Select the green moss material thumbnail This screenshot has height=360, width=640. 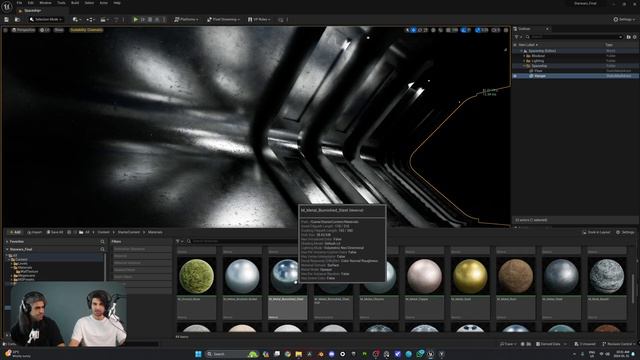click(x=196, y=276)
